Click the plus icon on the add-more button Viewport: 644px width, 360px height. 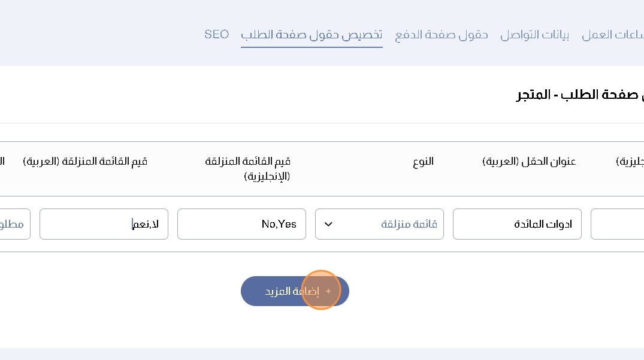pyautogui.click(x=328, y=291)
